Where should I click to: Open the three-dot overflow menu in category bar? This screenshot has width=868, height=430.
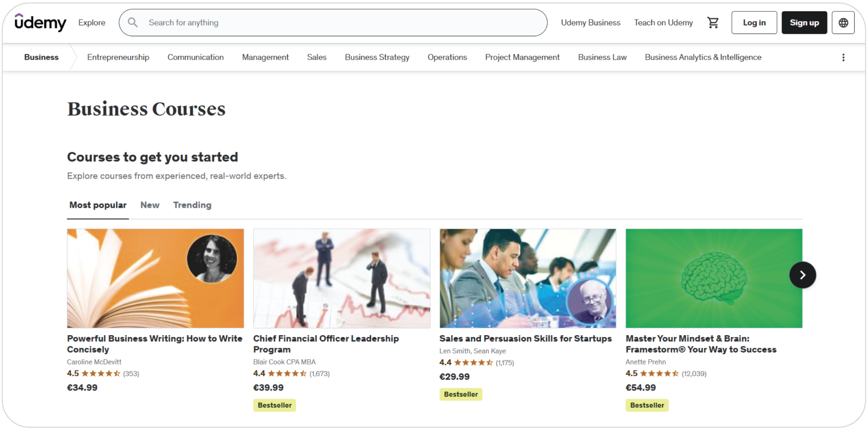843,57
